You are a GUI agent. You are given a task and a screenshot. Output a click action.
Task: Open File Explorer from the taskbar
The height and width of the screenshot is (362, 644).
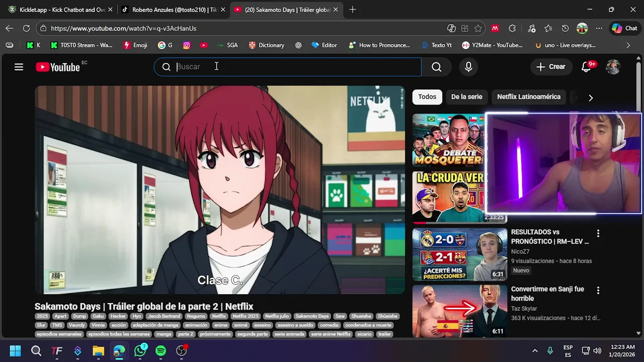(x=98, y=350)
